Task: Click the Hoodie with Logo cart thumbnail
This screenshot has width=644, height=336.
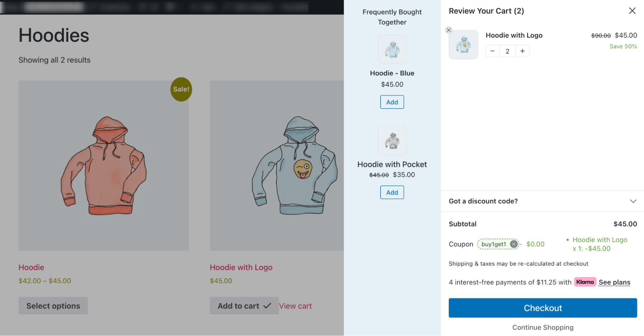Action: click(463, 44)
